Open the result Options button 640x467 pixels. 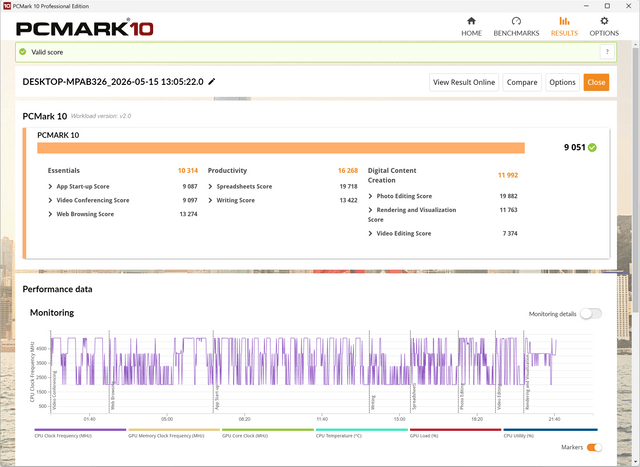562,82
